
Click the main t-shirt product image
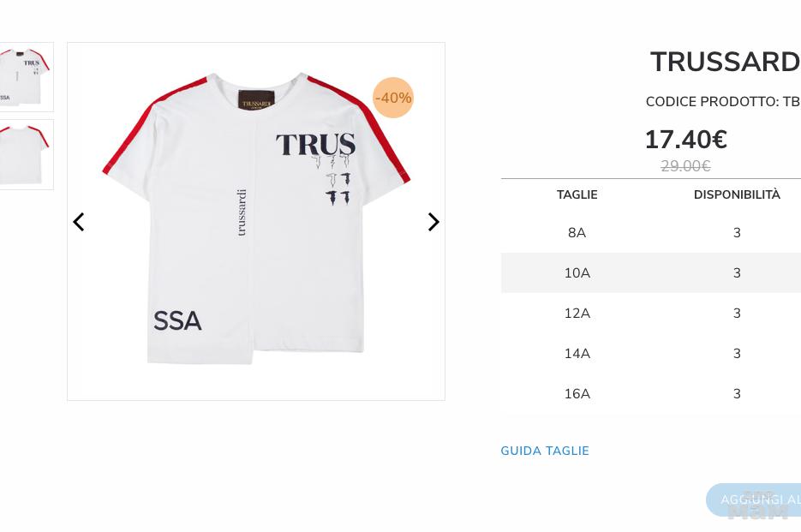[255, 221]
